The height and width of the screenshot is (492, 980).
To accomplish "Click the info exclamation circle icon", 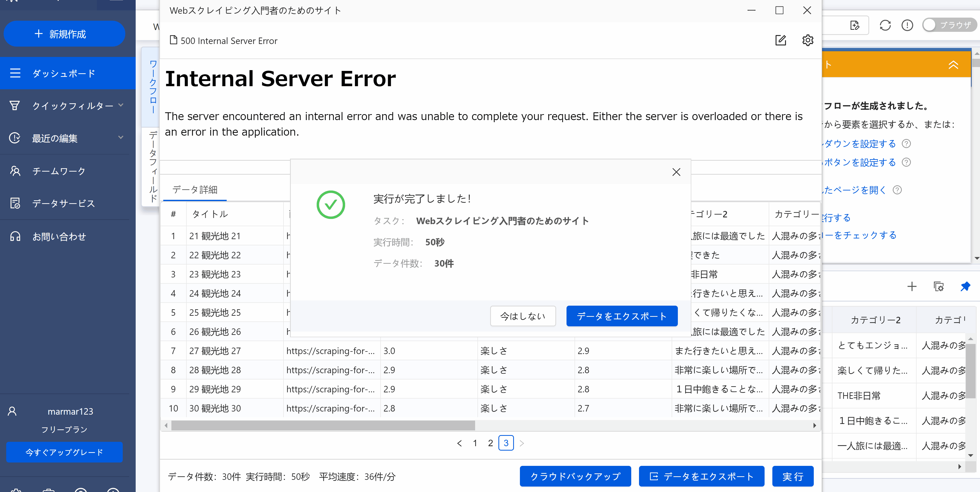I will coord(907,25).
